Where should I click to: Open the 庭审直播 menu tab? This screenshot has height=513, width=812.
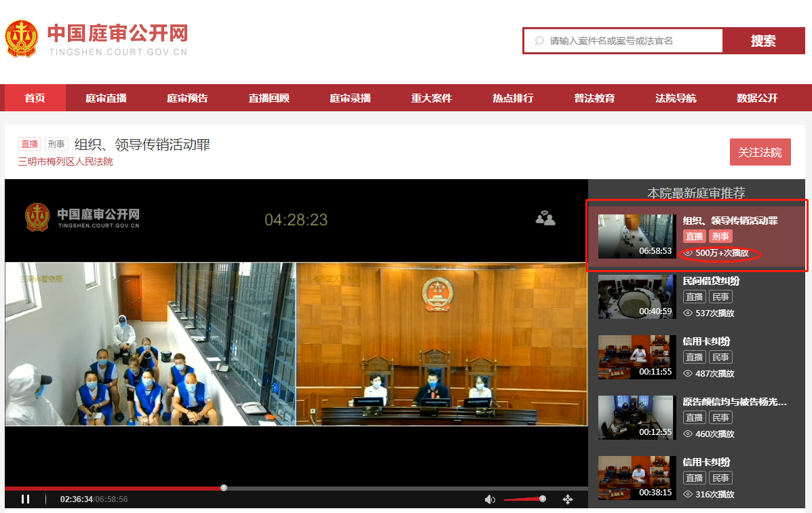(x=106, y=98)
